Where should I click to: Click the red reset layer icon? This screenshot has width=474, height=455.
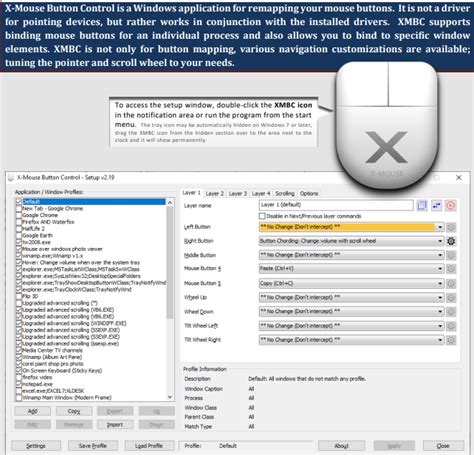[x=451, y=206]
